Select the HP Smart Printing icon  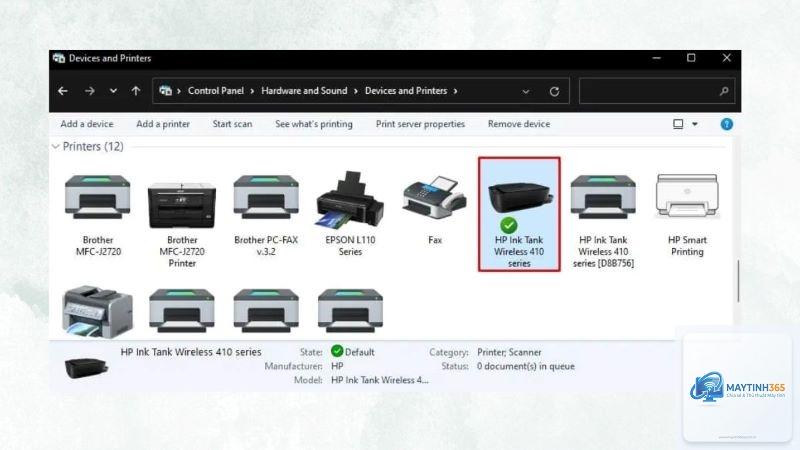pos(687,195)
